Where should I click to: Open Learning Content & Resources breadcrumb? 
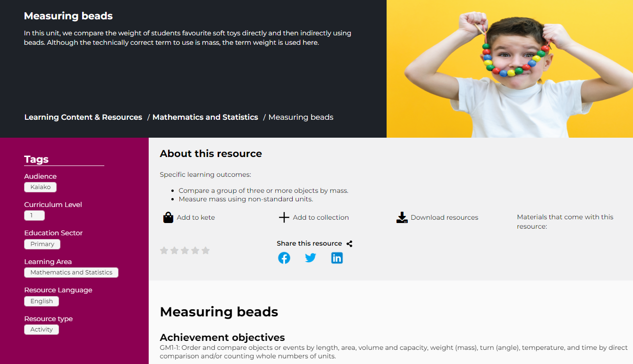(x=83, y=117)
